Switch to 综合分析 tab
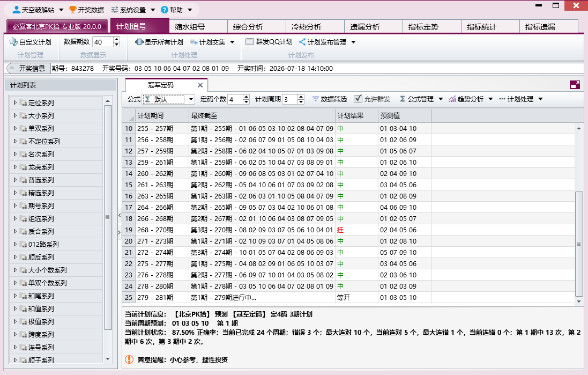 [257, 27]
